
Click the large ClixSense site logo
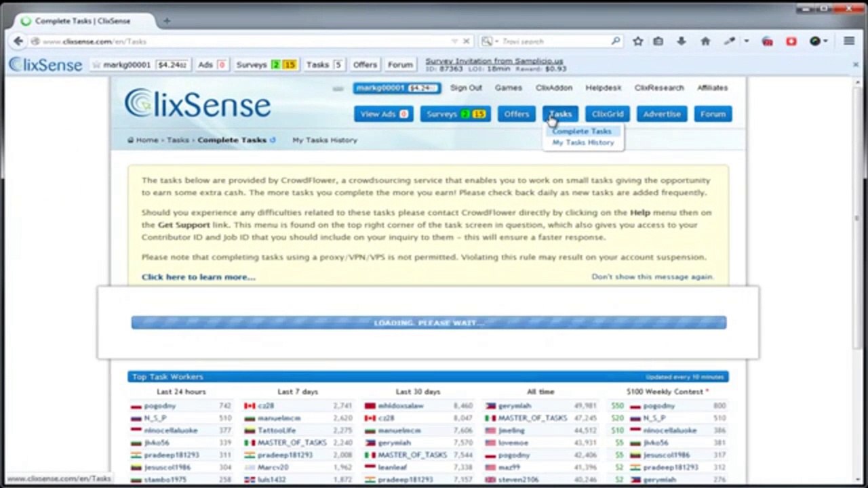197,104
